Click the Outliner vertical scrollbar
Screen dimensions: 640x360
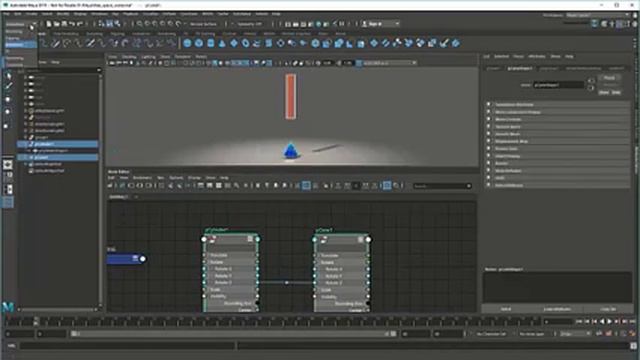point(100,190)
